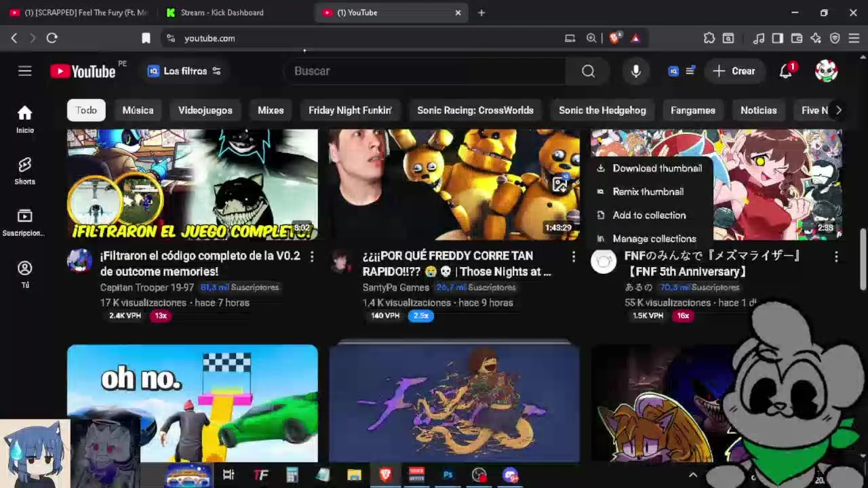Go to Inicio in the sidebar
868x488 pixels.
(25, 119)
